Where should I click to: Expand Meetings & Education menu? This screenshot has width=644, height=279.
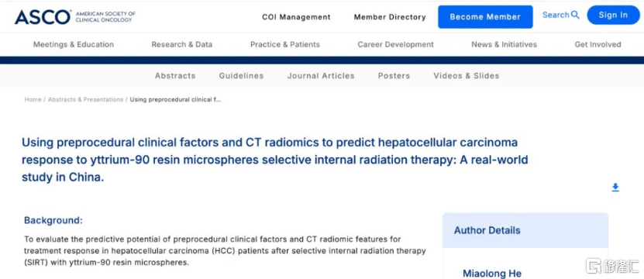(x=74, y=44)
